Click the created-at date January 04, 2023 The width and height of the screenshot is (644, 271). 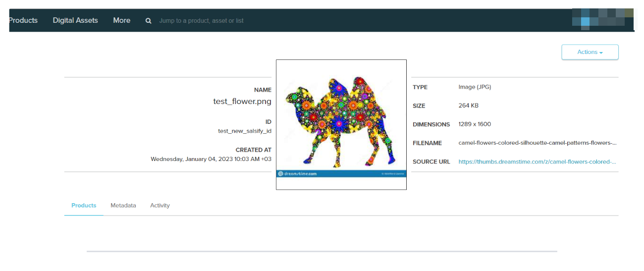click(211, 159)
